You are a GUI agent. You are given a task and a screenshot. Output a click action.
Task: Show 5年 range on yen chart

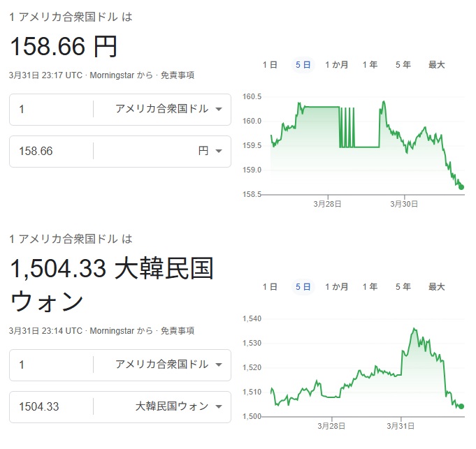click(403, 65)
